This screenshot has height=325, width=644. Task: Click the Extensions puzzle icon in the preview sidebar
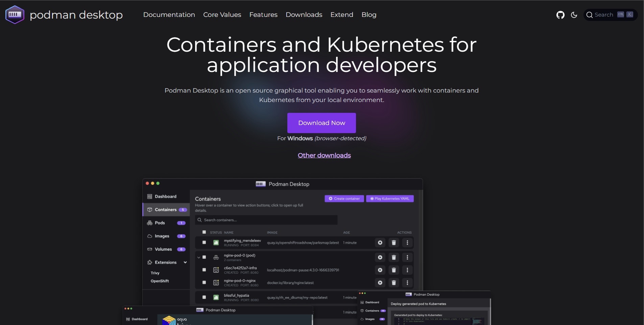pyautogui.click(x=150, y=262)
